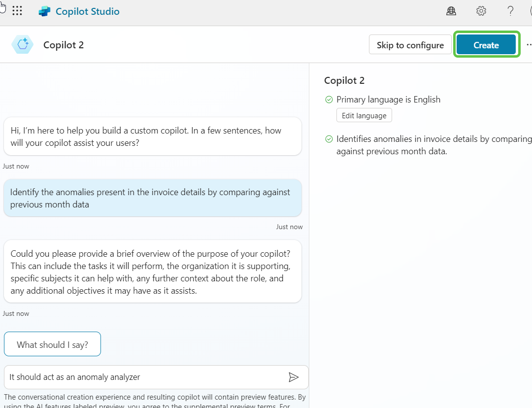The height and width of the screenshot is (408, 532).
Task: Select the 'What should I say?' suggestion
Action: pos(52,344)
